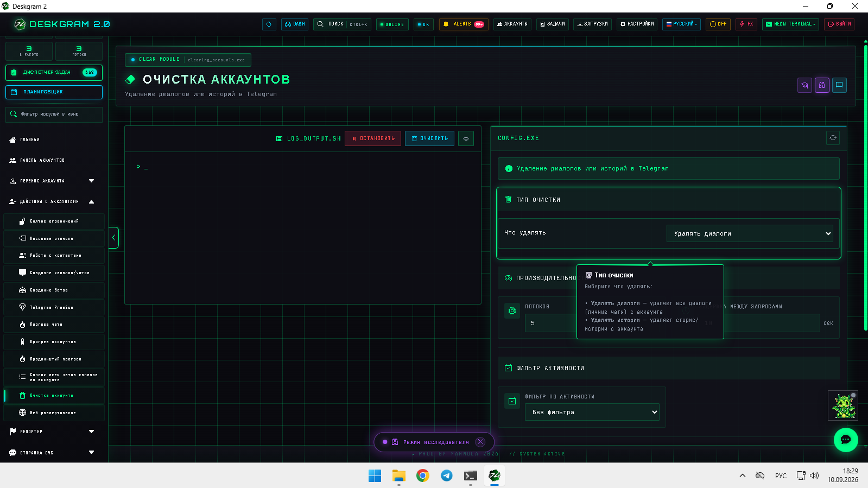Open the NEON TERMINAL theme dropdown
The height and width of the screenshot is (488, 868).
pyautogui.click(x=790, y=24)
